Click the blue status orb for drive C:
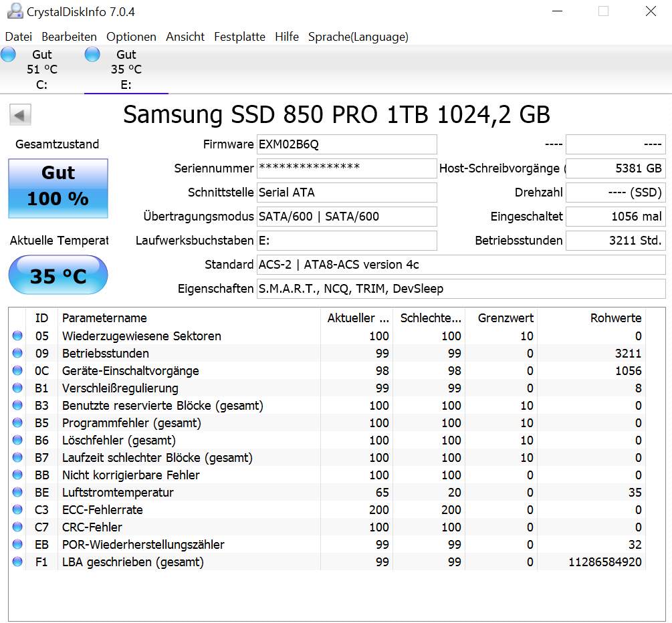 tap(8, 54)
